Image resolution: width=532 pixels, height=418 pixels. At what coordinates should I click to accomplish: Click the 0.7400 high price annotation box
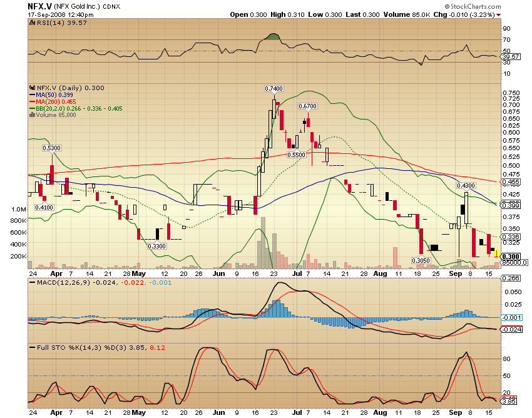point(274,89)
